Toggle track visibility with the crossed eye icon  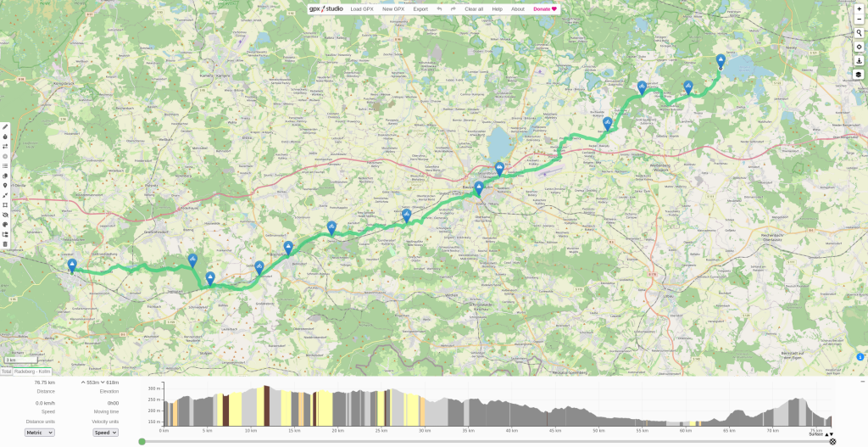point(5,215)
